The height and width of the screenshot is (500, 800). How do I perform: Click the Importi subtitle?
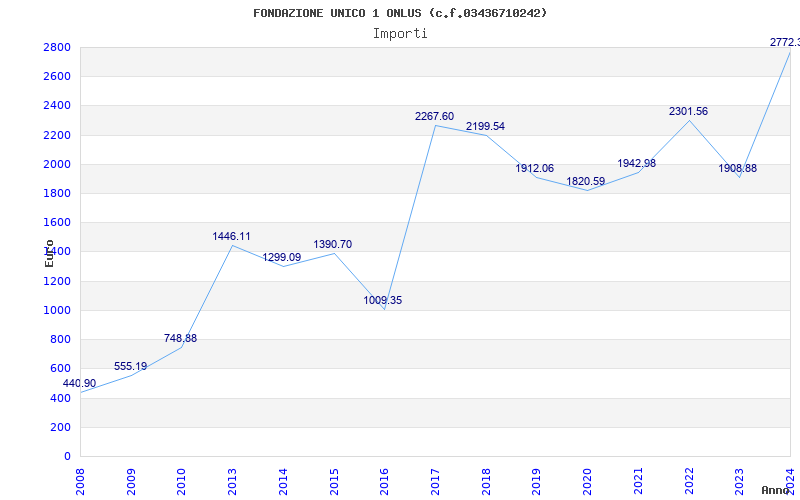pos(400,34)
